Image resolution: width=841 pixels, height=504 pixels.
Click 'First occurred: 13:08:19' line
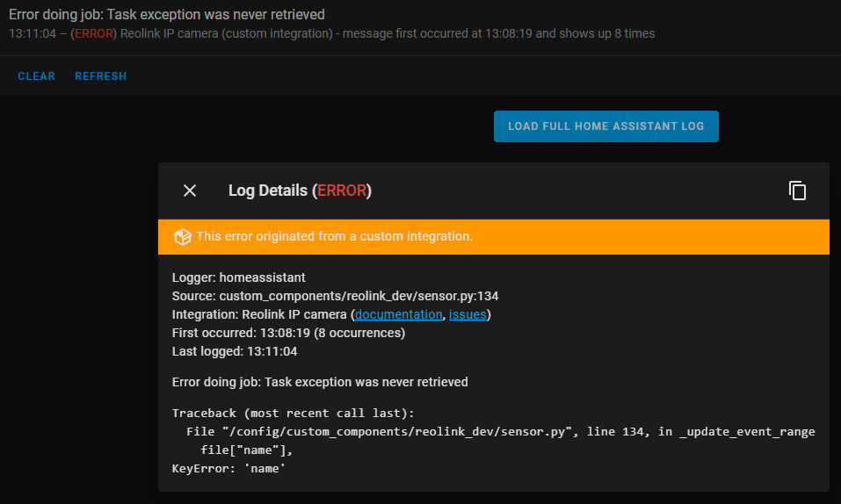tap(288, 333)
